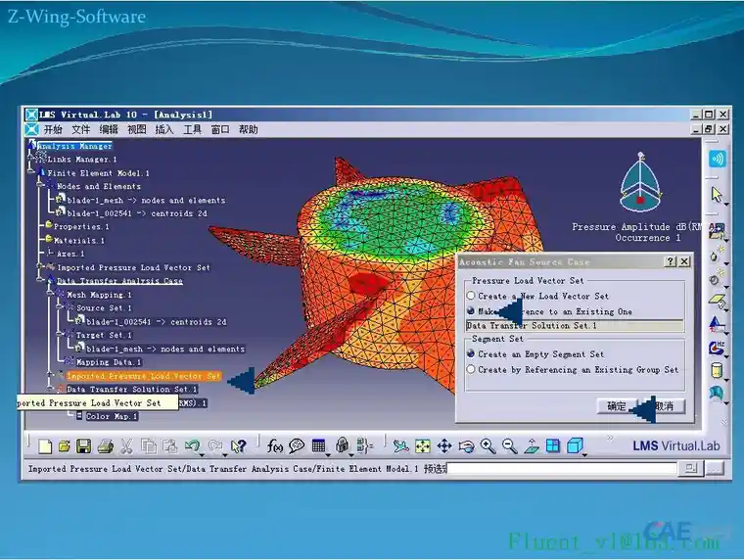Select Make Reference to an Existing One radio
Viewport: 744px width, 560px height.
coord(471,311)
